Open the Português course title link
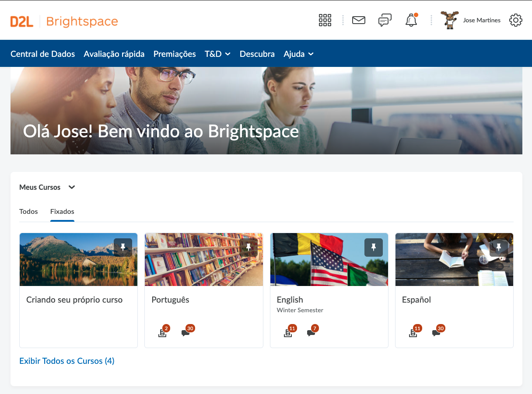 170,300
